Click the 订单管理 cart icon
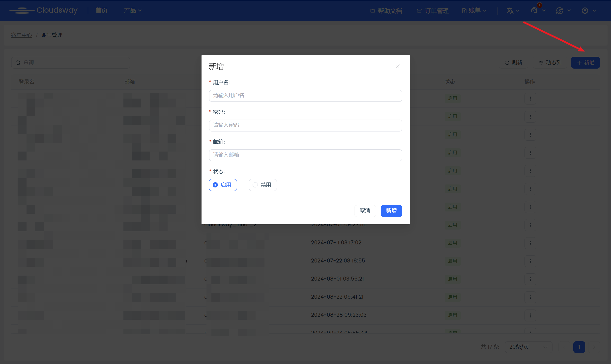611x364 pixels. [x=419, y=11]
